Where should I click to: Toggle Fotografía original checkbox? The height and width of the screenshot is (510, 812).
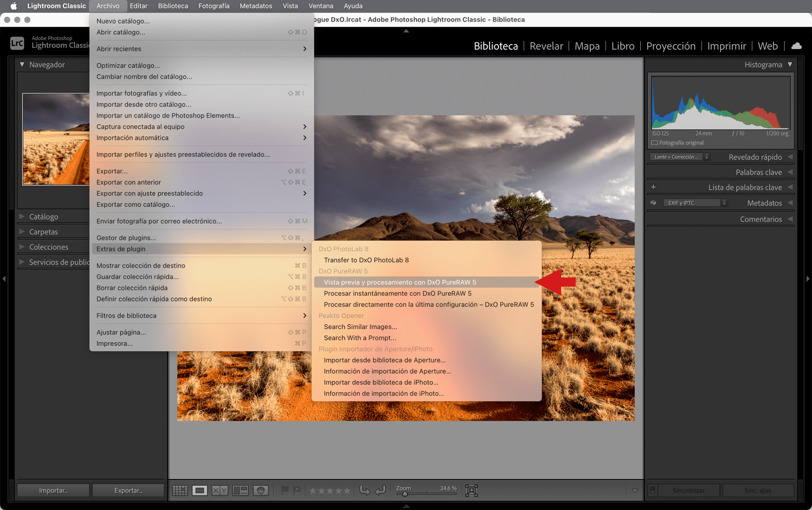click(x=655, y=143)
